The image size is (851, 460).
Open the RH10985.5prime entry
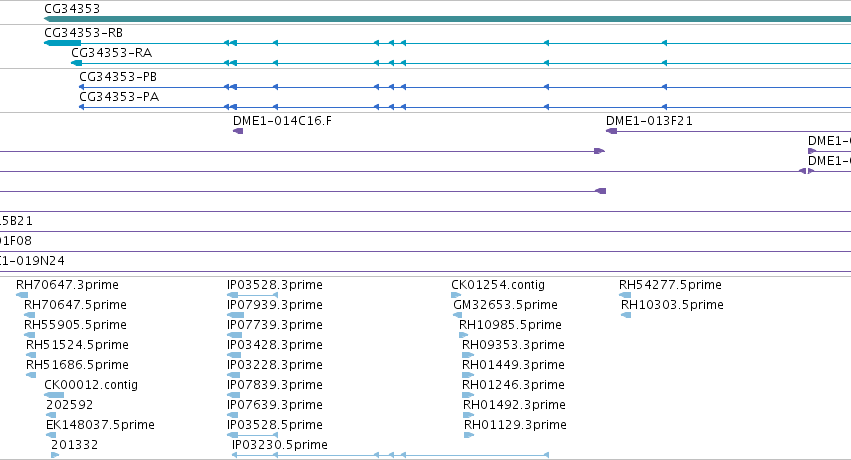[510, 325]
